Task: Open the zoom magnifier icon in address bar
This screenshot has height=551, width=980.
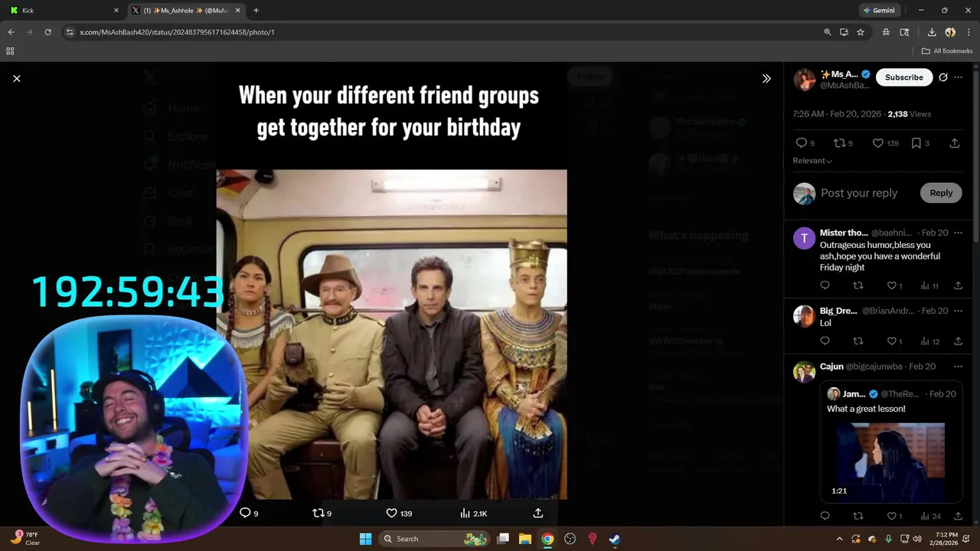Action: coord(827,32)
